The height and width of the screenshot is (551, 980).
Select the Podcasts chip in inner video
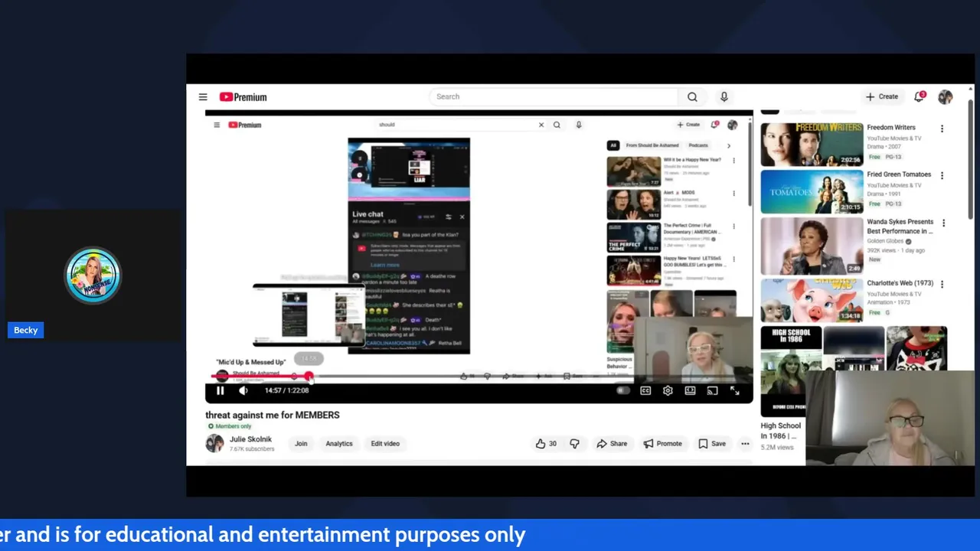[698, 145]
